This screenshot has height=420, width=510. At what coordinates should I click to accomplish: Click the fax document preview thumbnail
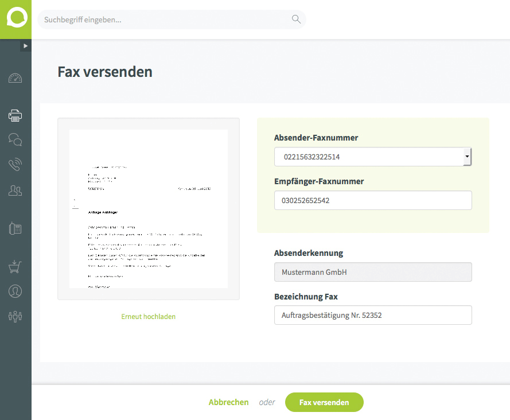click(149, 209)
